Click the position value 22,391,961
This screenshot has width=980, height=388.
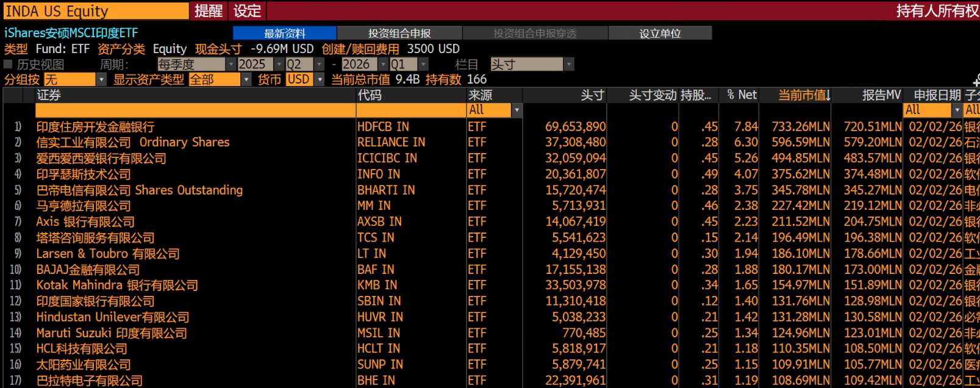point(576,380)
